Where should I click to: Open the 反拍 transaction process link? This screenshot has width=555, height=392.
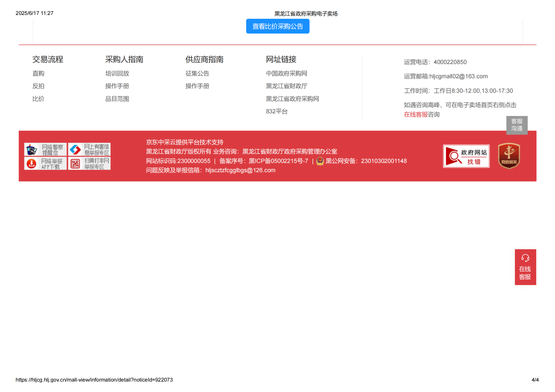click(38, 86)
